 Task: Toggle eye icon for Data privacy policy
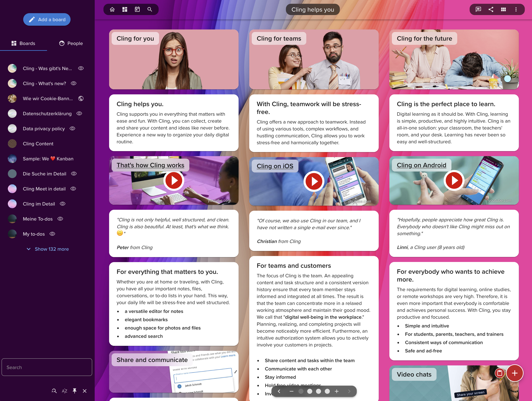[x=72, y=128]
